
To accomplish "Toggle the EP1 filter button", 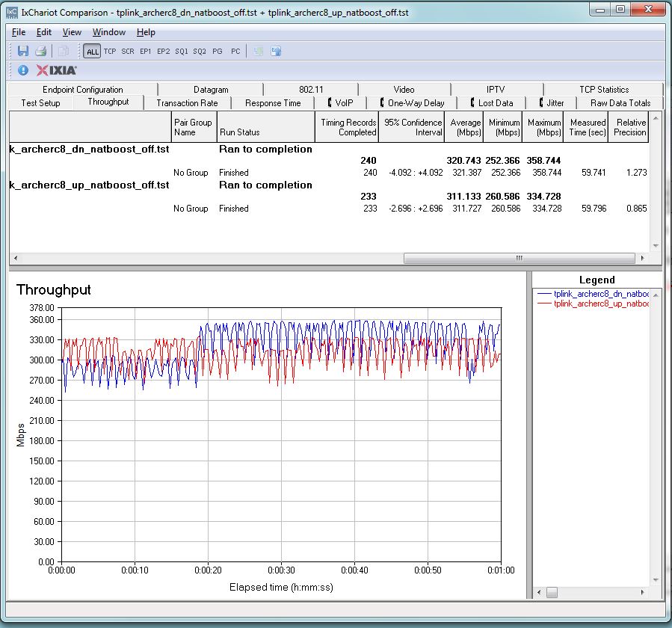I will click(145, 52).
